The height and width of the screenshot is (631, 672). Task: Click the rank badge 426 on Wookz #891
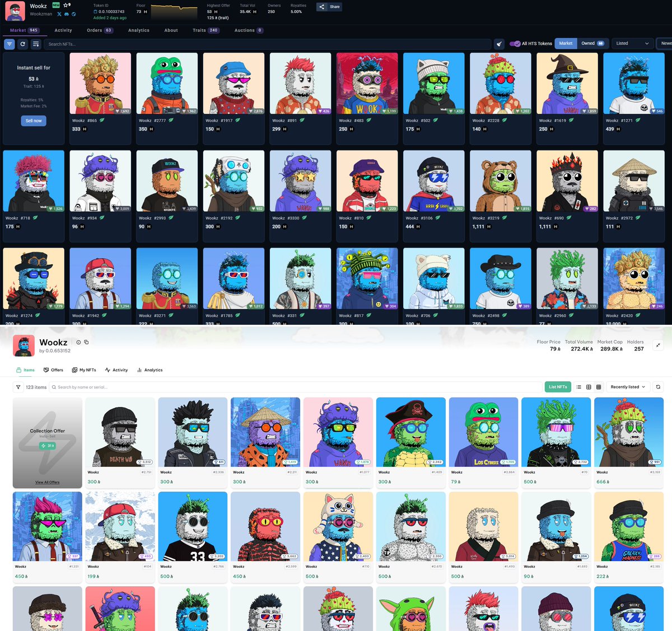[x=323, y=111]
